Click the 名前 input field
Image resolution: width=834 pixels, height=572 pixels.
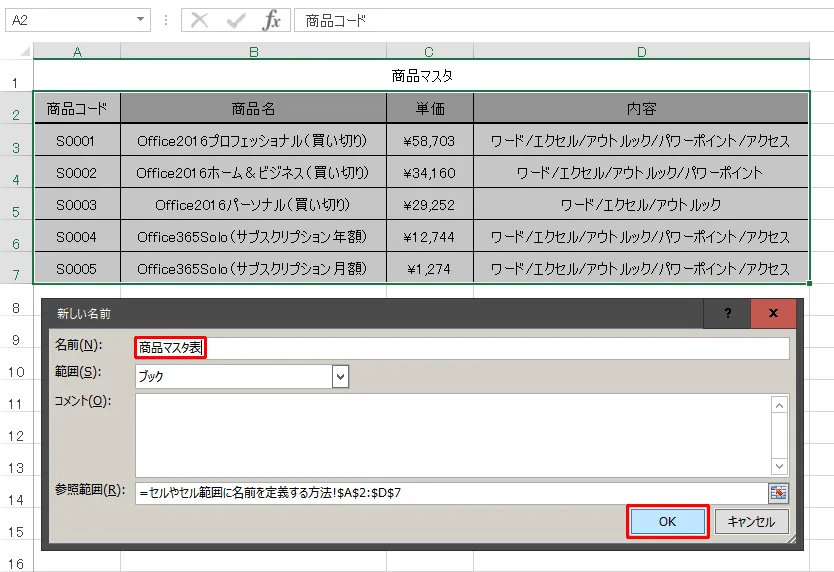pyautogui.click(x=462, y=348)
